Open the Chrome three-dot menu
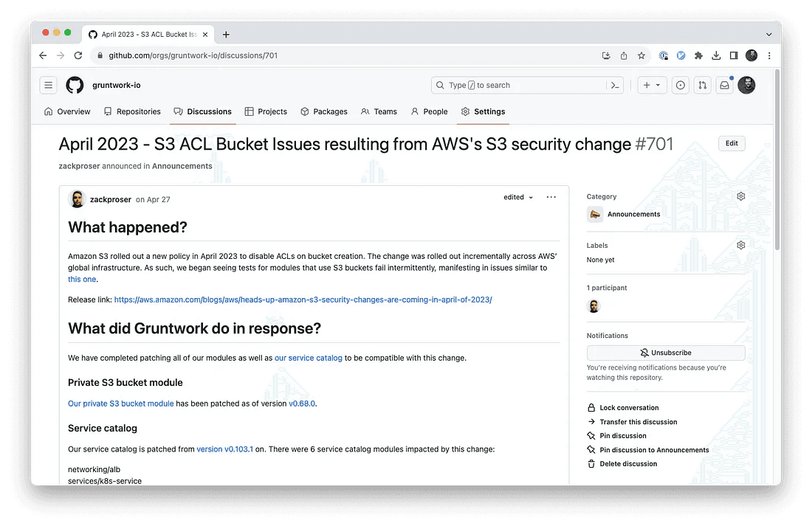812x526 pixels. coord(769,55)
